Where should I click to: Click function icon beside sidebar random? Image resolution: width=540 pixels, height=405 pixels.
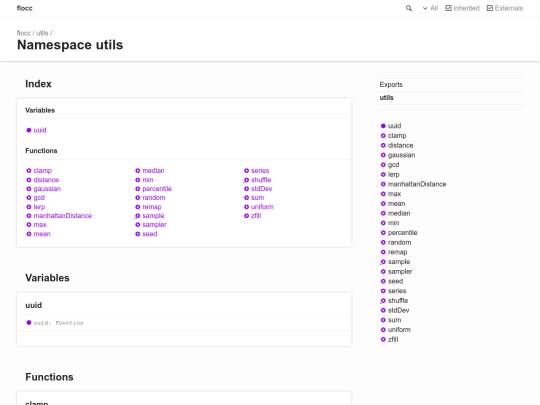tap(383, 242)
